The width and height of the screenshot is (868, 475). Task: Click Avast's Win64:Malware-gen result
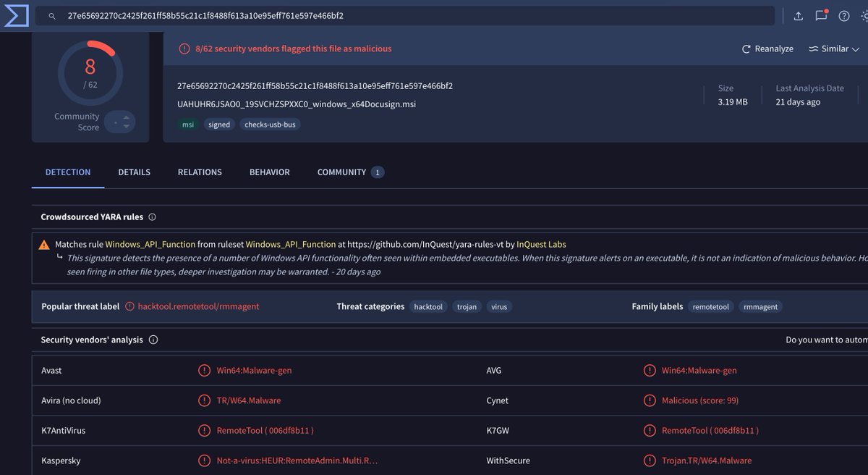[x=255, y=371]
